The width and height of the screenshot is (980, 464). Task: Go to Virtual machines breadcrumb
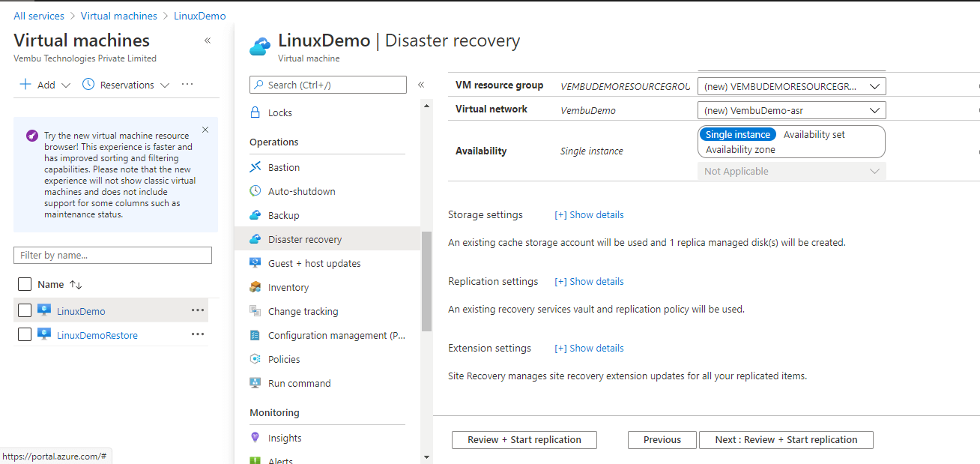(119, 16)
